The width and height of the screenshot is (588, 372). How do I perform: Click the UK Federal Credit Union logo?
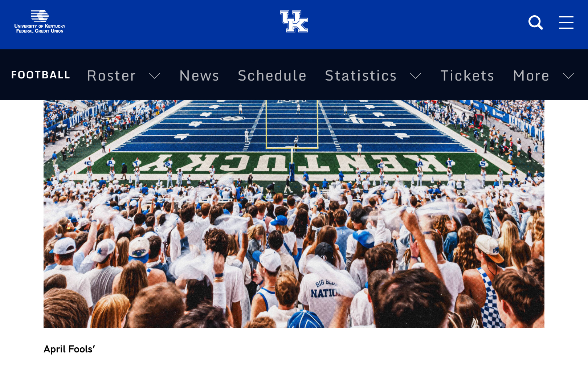[x=40, y=21]
